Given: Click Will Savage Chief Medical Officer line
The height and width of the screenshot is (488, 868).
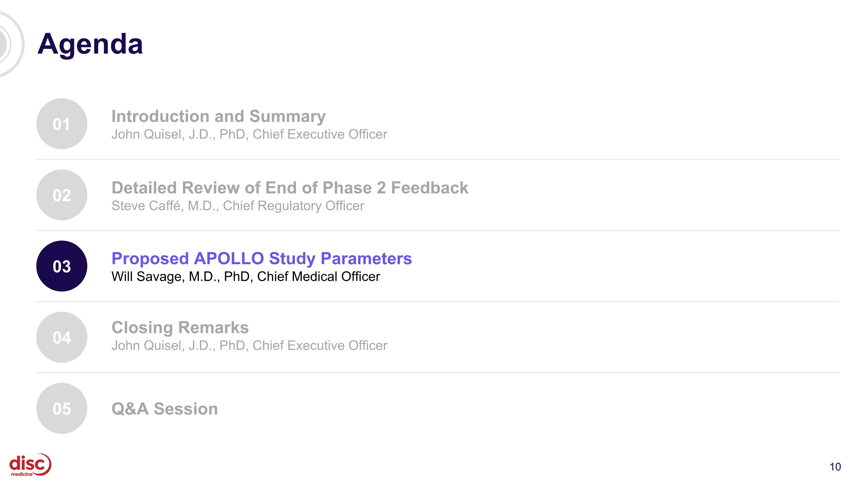Looking at the screenshot, I should 246,277.
